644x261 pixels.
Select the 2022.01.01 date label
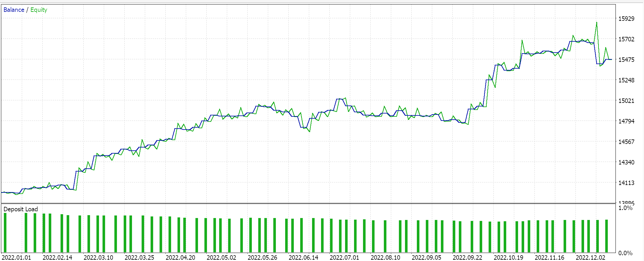click(x=16, y=257)
